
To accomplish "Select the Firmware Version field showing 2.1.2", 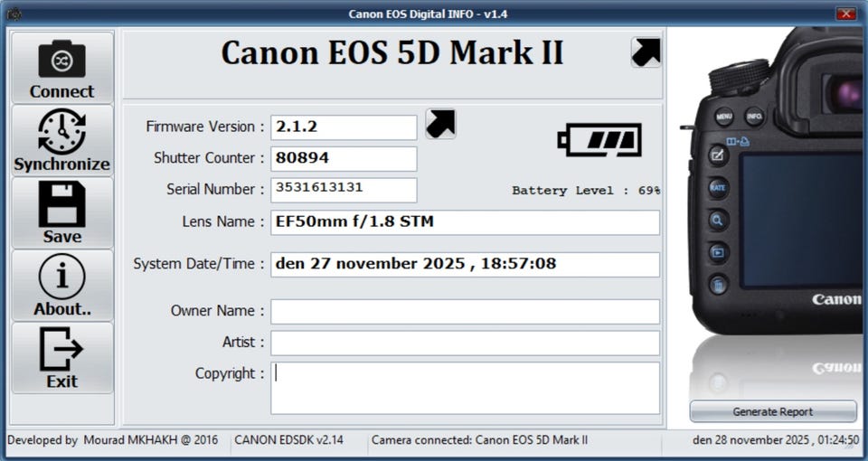I will click(x=344, y=127).
